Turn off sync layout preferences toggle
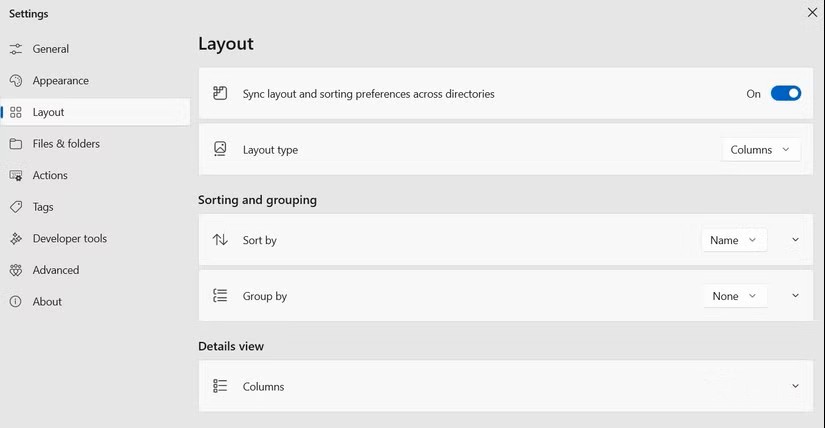 pyautogui.click(x=785, y=94)
